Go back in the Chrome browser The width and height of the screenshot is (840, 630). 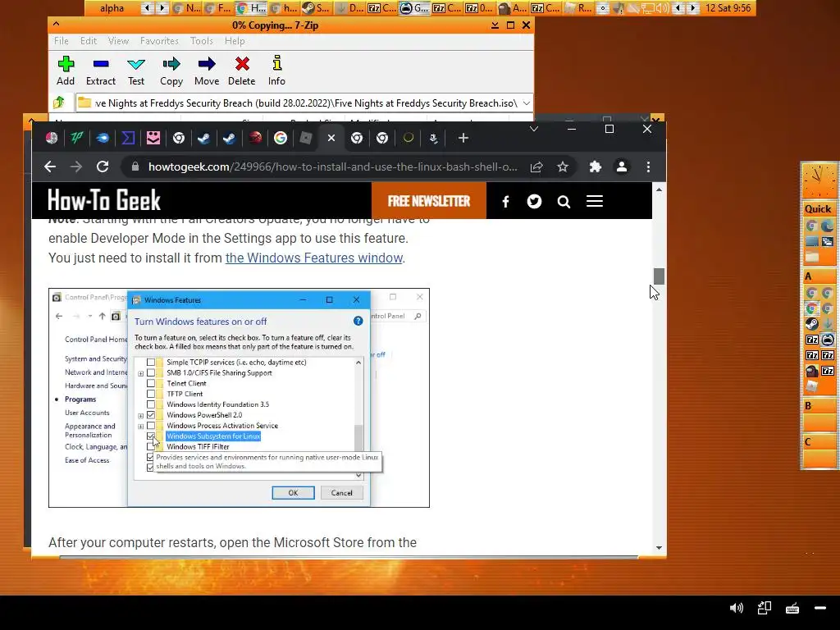pyautogui.click(x=50, y=167)
